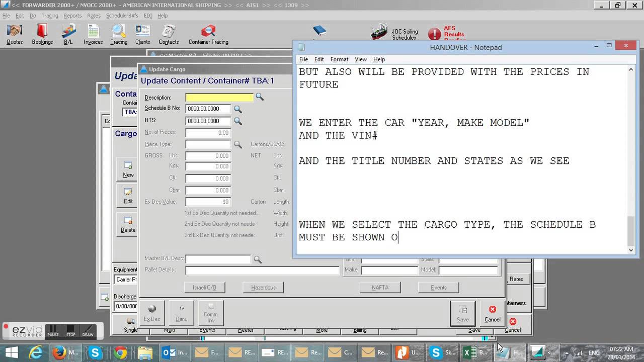
Task: Click the Comm Inv button icon
Action: click(211, 313)
